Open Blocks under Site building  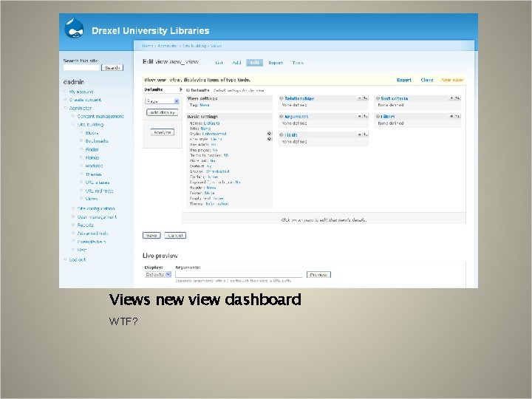pos(92,133)
